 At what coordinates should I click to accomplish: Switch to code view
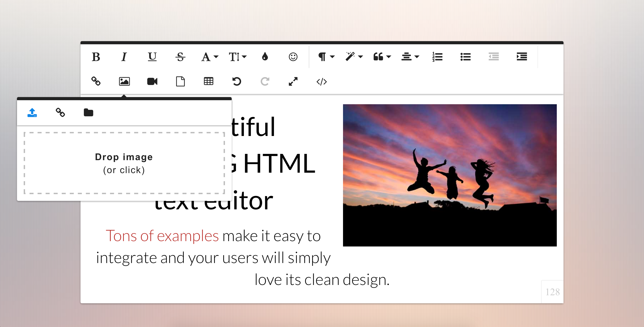(x=321, y=81)
